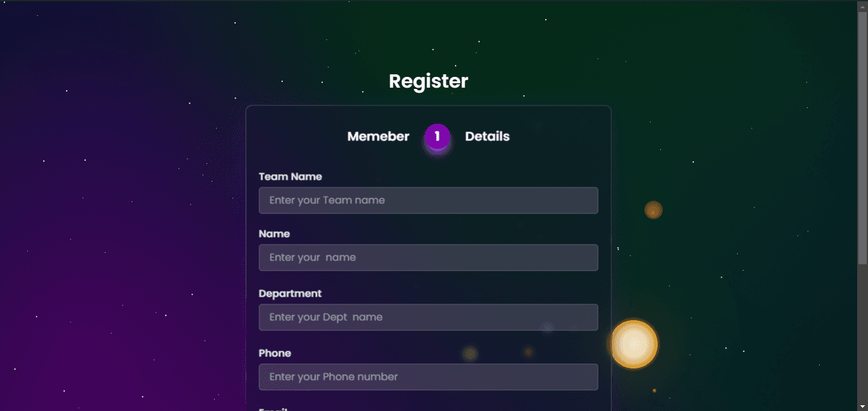Click the empty scrollbar track below thumb
868x411 pixels.
tap(862, 332)
